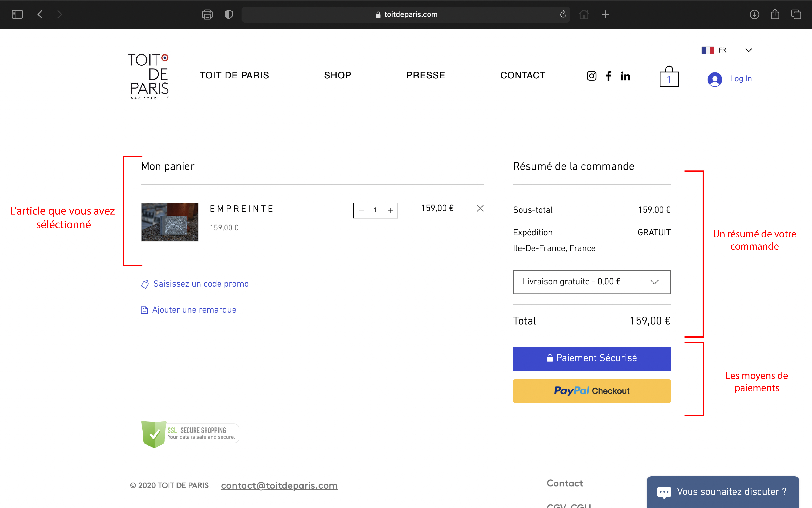Click the GRATUIT shipping value
Viewport: 812px width, 508px height.
click(654, 233)
